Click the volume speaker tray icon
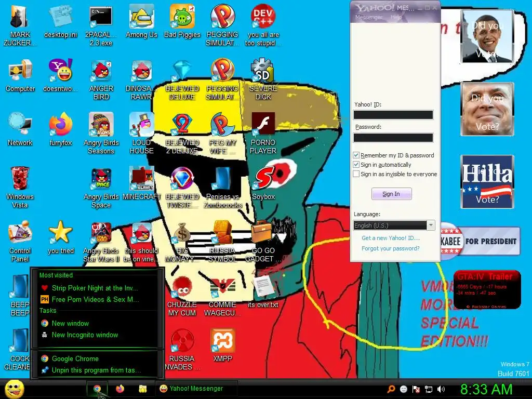Viewport: 532px width, 399px height. click(441, 389)
